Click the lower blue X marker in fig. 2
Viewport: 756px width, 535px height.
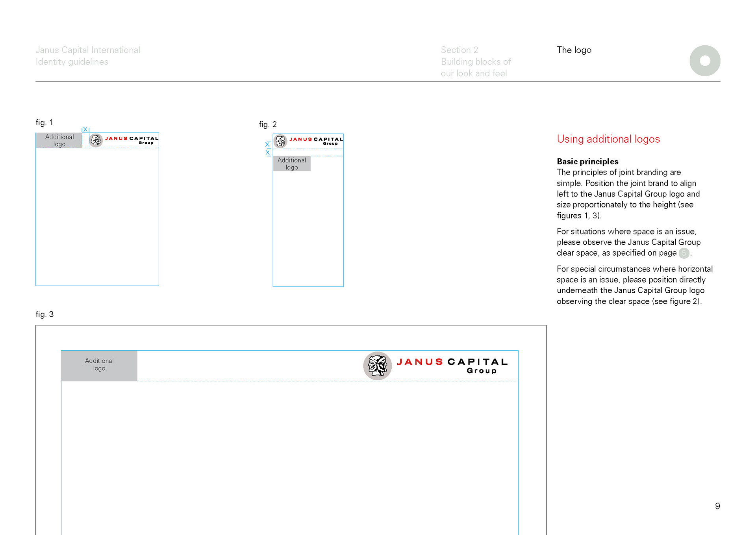click(267, 153)
